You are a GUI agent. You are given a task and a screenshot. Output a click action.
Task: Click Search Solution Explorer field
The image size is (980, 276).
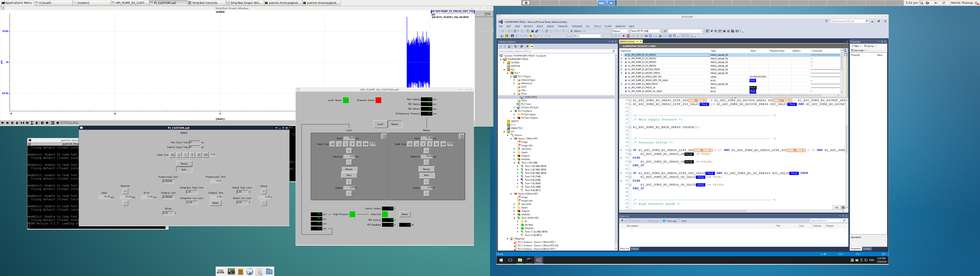tap(557, 51)
